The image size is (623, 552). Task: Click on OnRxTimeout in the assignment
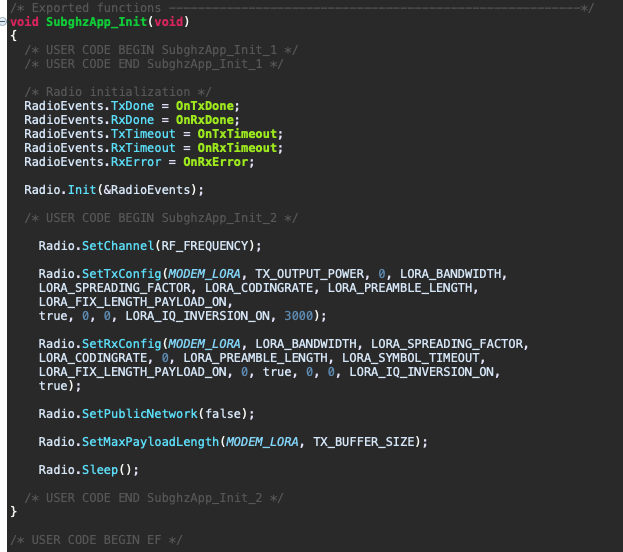[239, 147]
